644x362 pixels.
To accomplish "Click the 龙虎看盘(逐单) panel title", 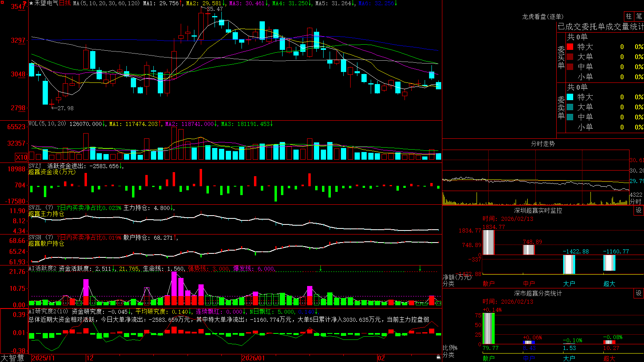I will [543, 16].
